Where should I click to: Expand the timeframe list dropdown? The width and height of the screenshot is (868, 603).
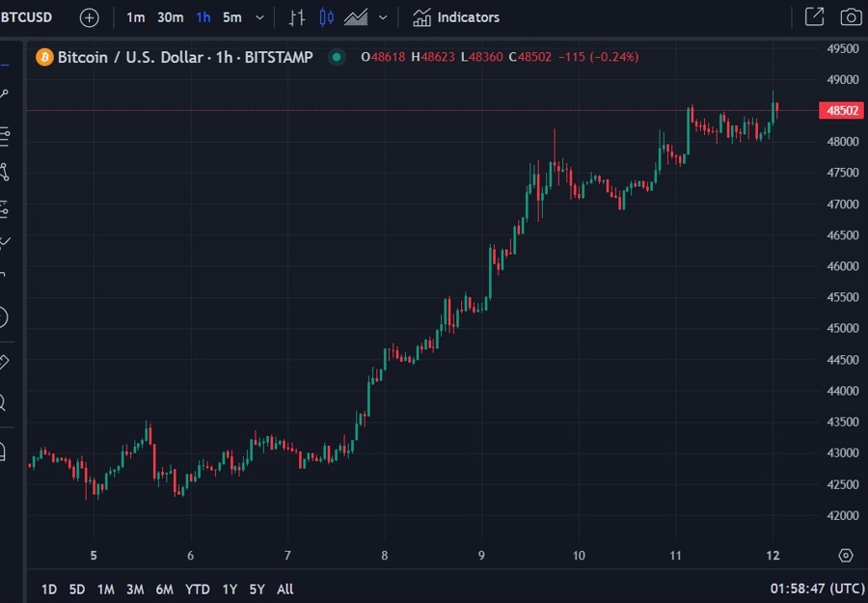coord(259,17)
